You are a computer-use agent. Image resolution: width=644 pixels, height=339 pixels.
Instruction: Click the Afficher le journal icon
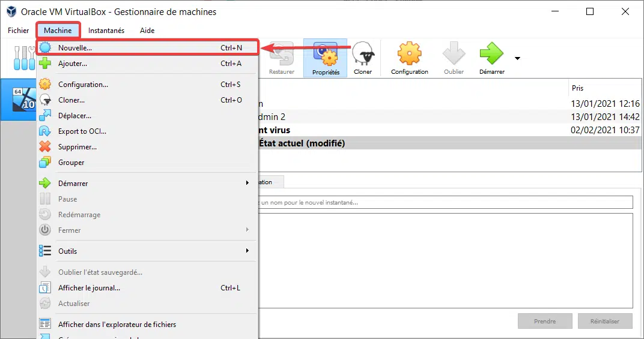point(45,287)
